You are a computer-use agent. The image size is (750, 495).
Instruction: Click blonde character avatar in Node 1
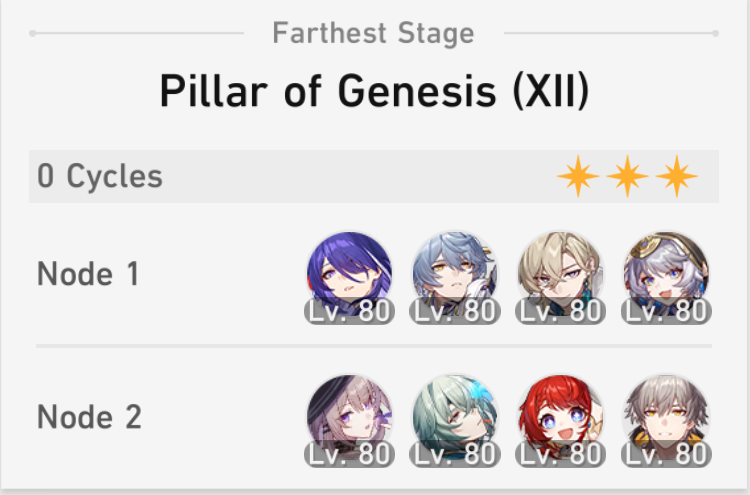pos(561,274)
